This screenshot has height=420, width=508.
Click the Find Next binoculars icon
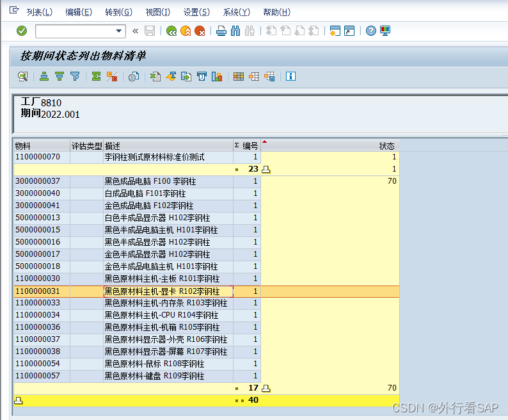(250, 31)
